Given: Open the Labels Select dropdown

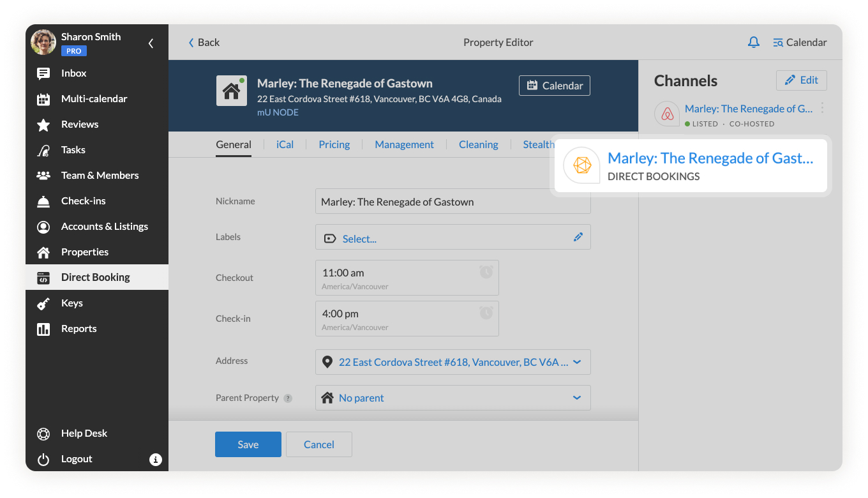Looking at the screenshot, I should 359,239.
